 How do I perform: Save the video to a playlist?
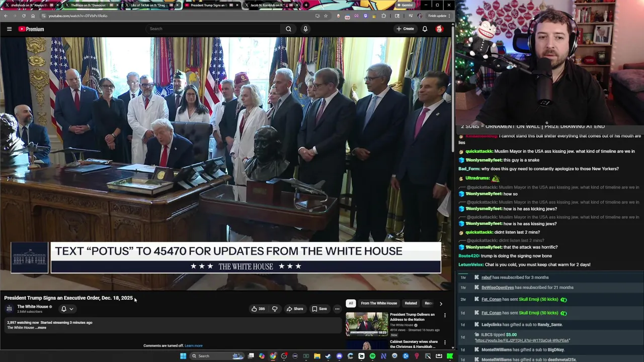tap(319, 309)
